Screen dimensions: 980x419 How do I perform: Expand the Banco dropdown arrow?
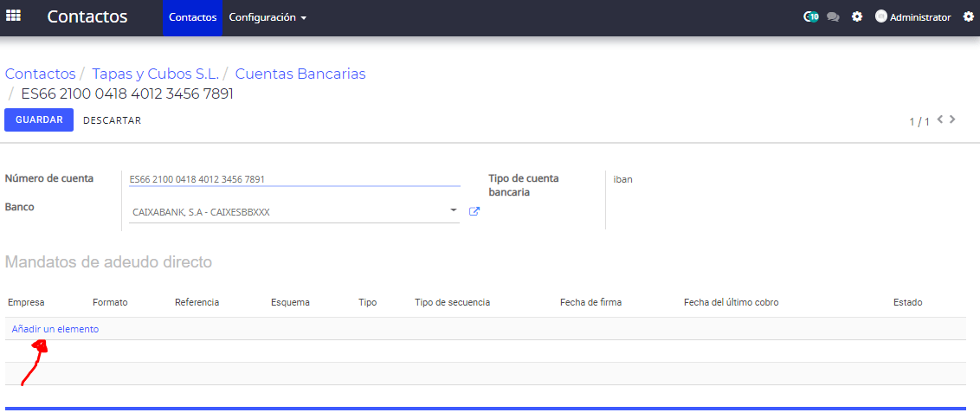click(454, 210)
